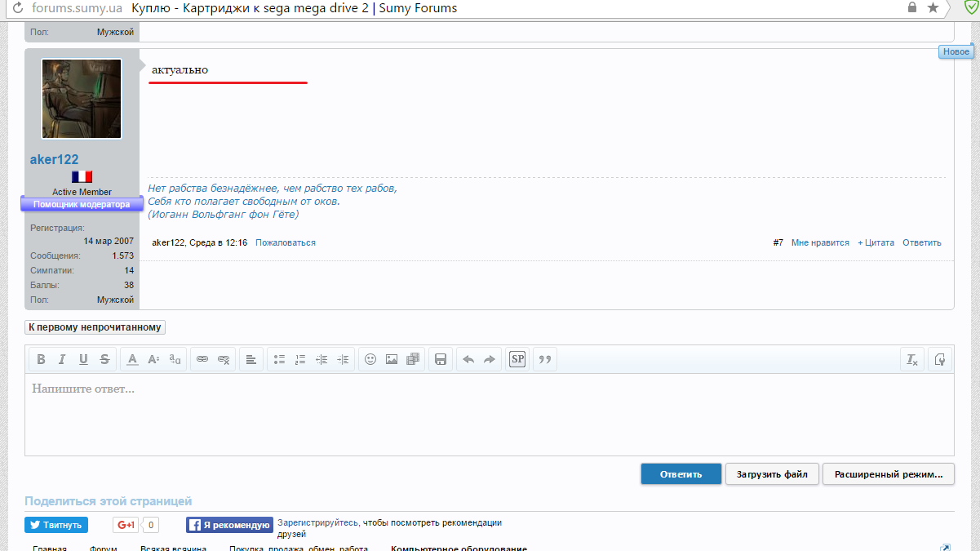The width and height of the screenshot is (980, 551).
Task: Insert an image into the reply
Action: tap(392, 359)
